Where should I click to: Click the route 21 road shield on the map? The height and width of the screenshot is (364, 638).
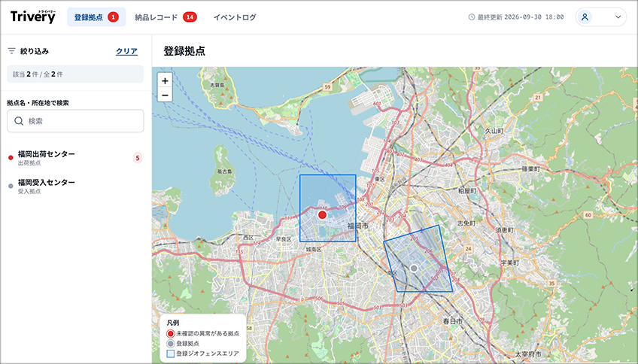tap(538, 98)
